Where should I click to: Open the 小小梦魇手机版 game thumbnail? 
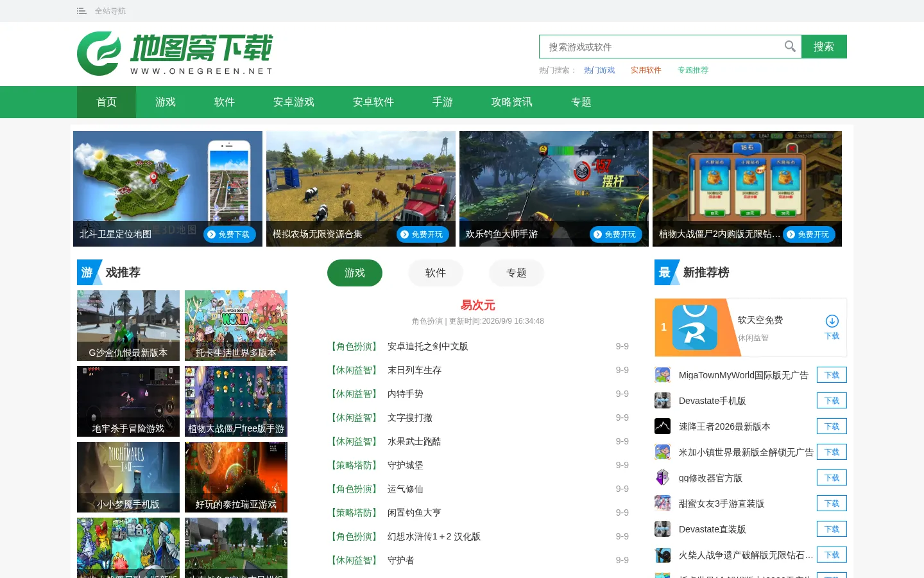(128, 477)
